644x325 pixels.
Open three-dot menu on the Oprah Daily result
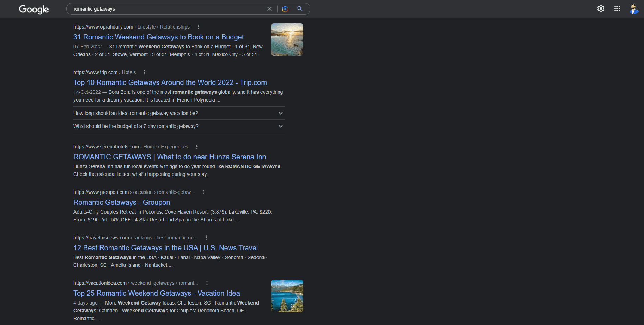click(x=199, y=26)
